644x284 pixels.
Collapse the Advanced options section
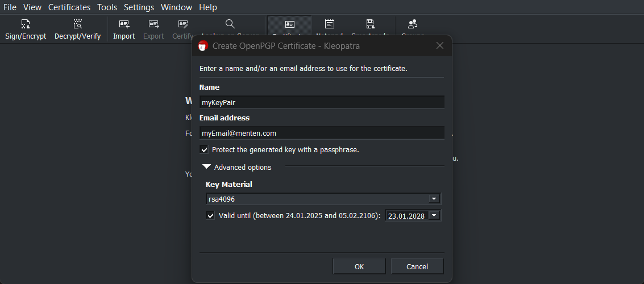(207, 167)
